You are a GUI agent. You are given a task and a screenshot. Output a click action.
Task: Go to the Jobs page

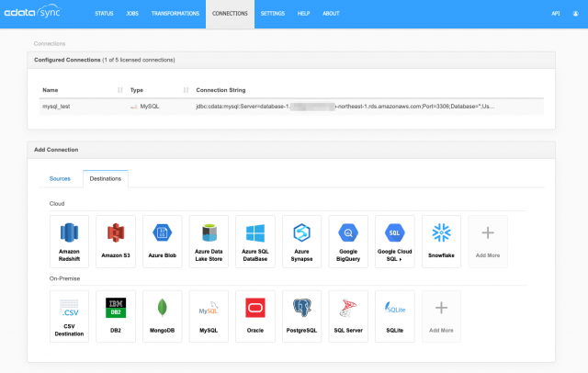coord(132,14)
